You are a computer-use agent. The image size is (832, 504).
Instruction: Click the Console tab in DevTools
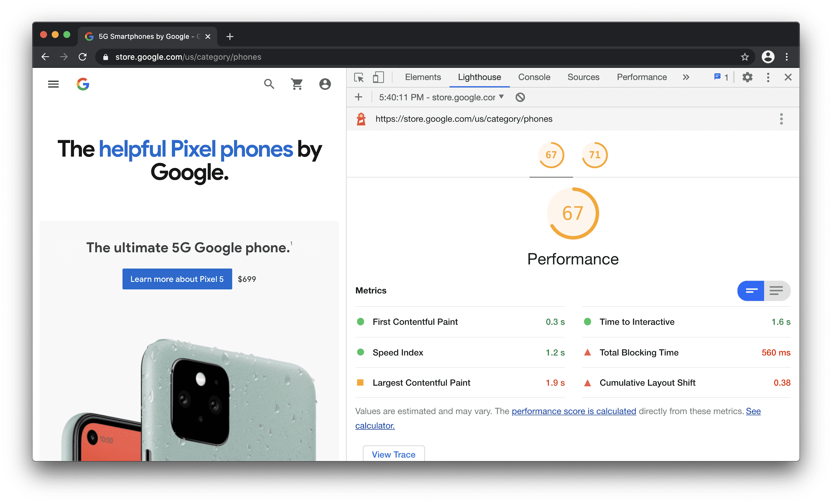pos(533,76)
